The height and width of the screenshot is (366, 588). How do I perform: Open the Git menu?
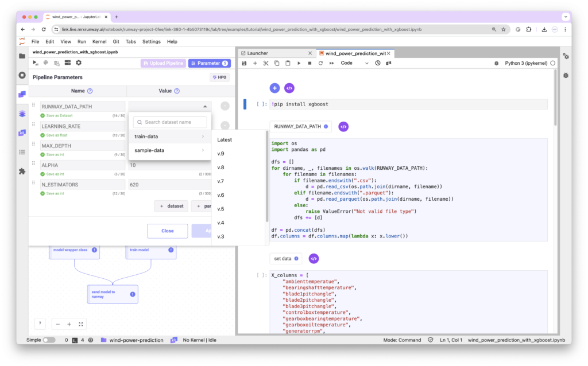coord(116,41)
